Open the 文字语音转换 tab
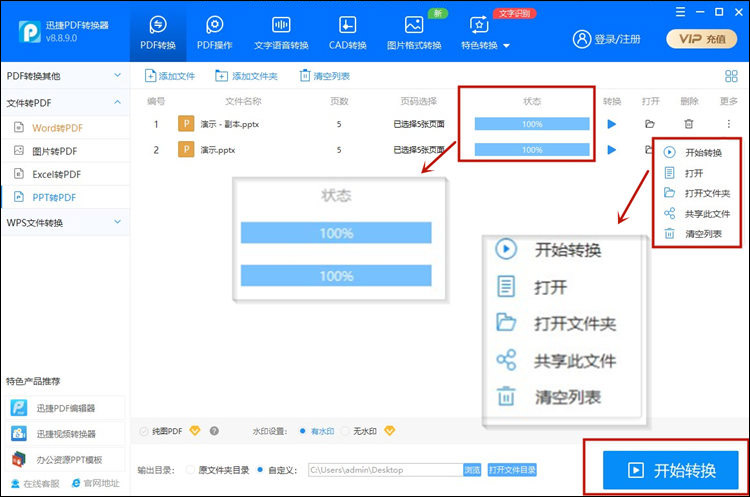 281,33
